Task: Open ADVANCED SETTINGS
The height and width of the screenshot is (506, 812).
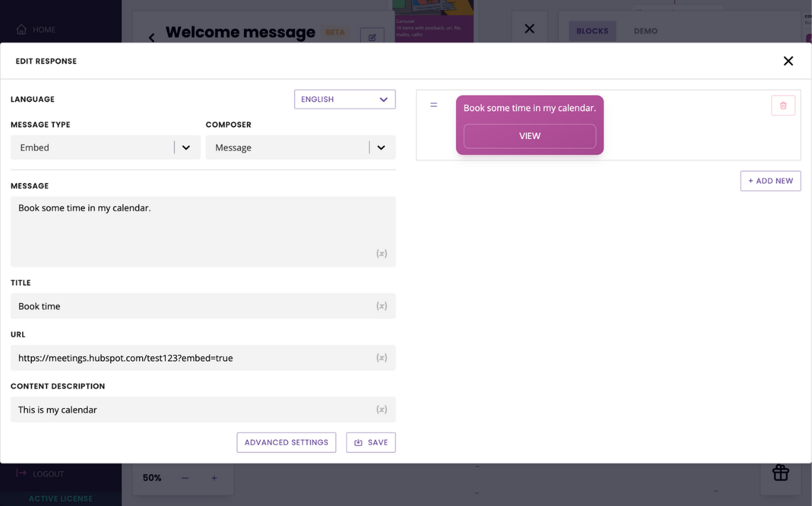Action: pos(286,442)
